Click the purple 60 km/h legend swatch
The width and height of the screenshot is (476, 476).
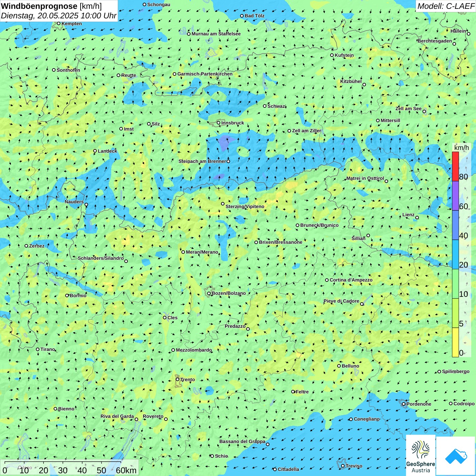(x=455, y=196)
